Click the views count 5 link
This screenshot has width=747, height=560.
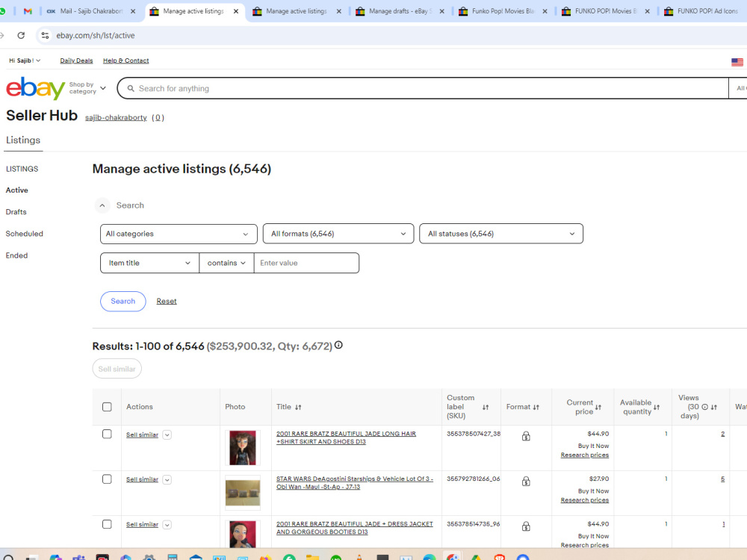(722, 479)
